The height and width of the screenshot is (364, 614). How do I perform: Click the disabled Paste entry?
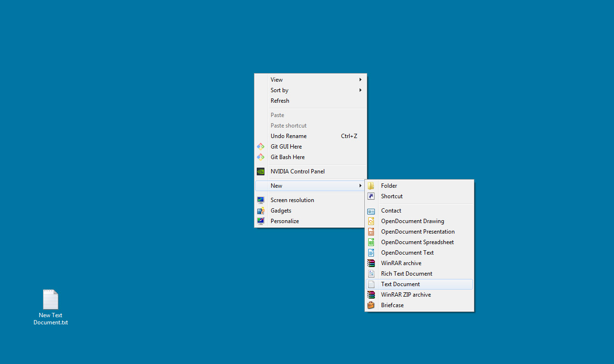click(310, 115)
